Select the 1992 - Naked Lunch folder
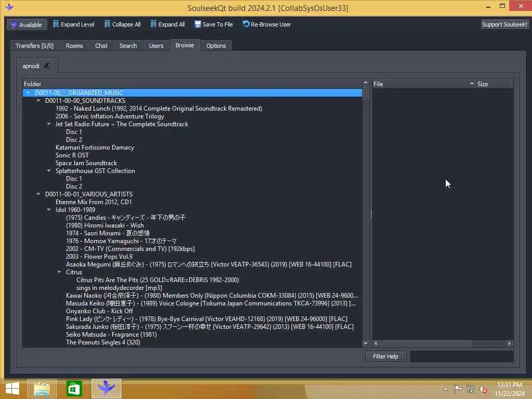This screenshot has height=399, width=532. (x=159, y=108)
